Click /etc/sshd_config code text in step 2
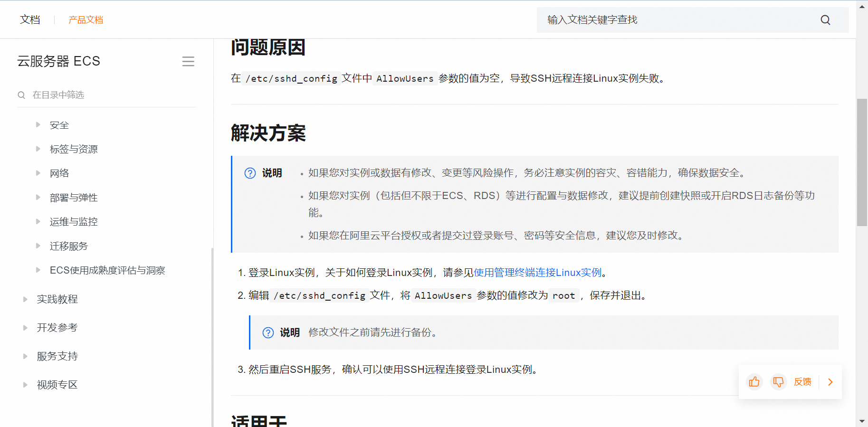This screenshot has width=868, height=427. pyautogui.click(x=320, y=295)
